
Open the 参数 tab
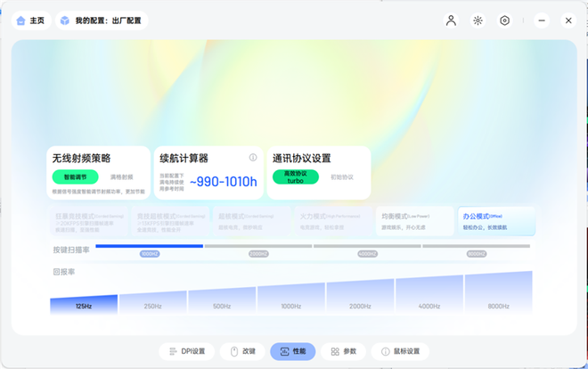pyautogui.click(x=344, y=351)
